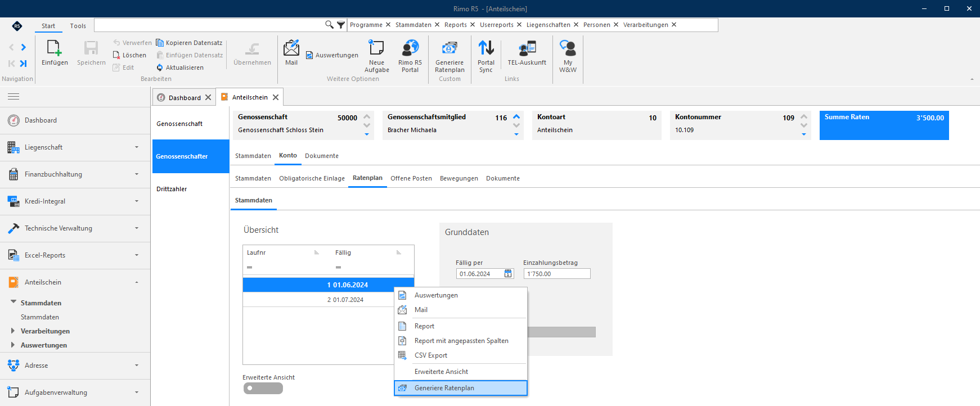Open the Bewegungen tab

(x=459, y=178)
